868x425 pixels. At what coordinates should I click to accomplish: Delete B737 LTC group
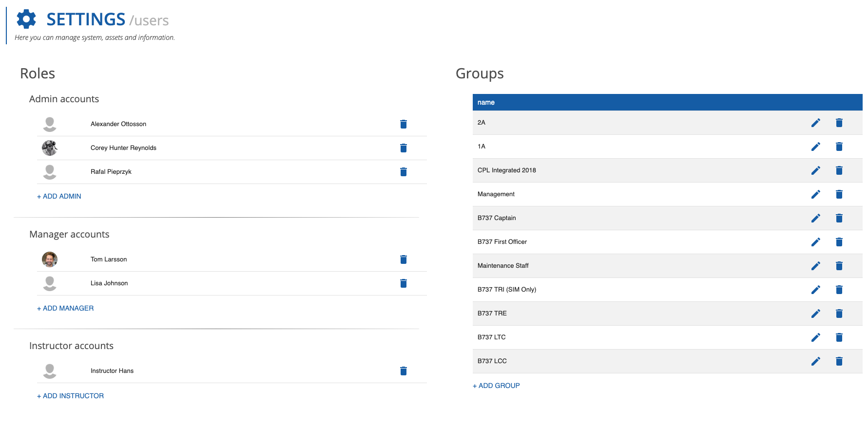pos(839,337)
